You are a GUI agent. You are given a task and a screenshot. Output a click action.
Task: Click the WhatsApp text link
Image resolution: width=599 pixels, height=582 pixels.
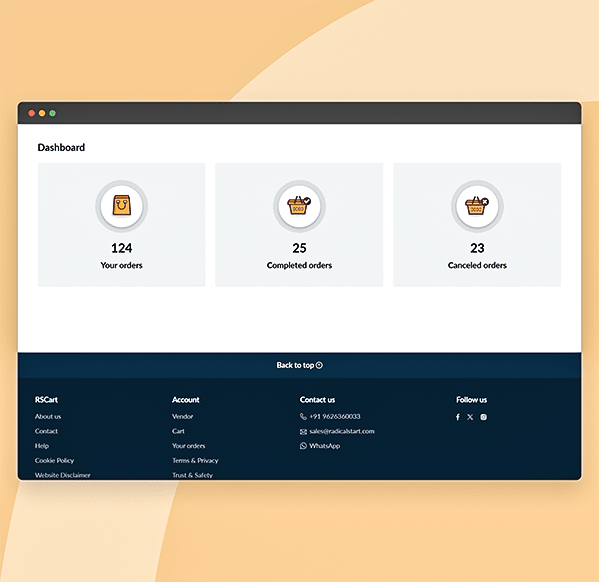[x=324, y=446]
